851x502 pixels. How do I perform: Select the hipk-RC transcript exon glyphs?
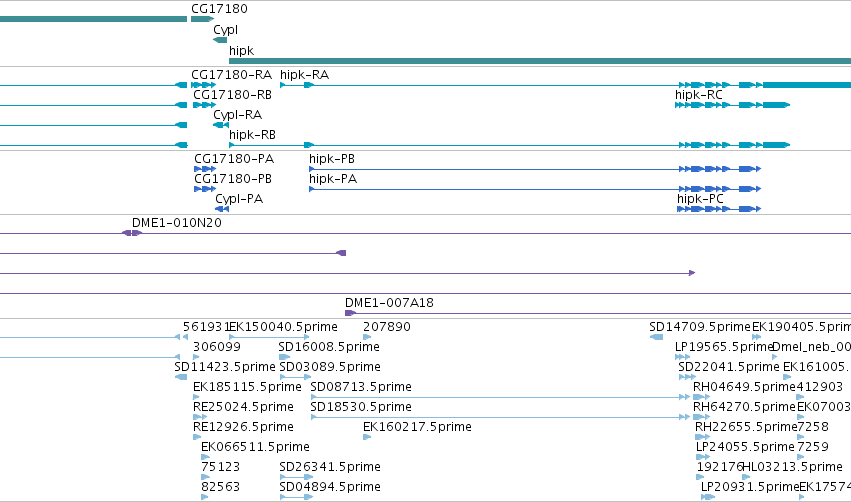[732, 105]
